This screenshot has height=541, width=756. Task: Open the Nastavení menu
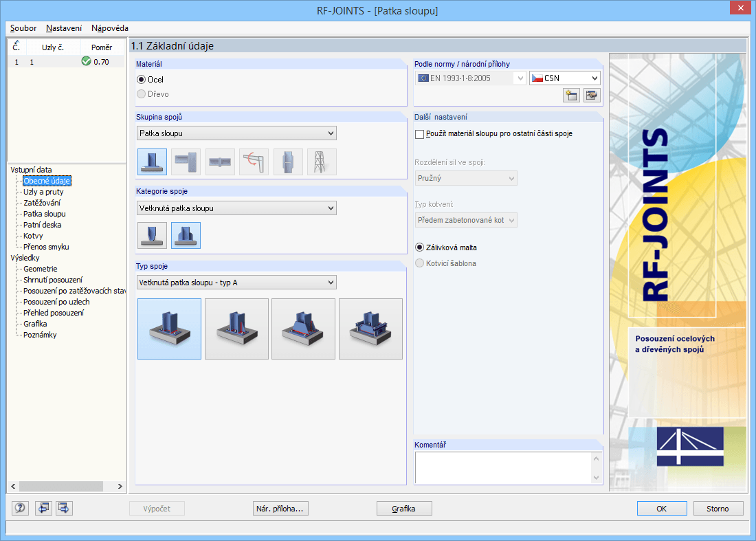64,28
